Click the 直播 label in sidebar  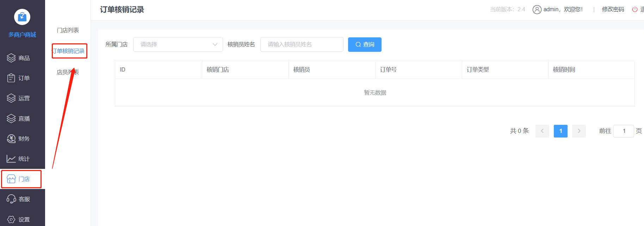tap(24, 118)
